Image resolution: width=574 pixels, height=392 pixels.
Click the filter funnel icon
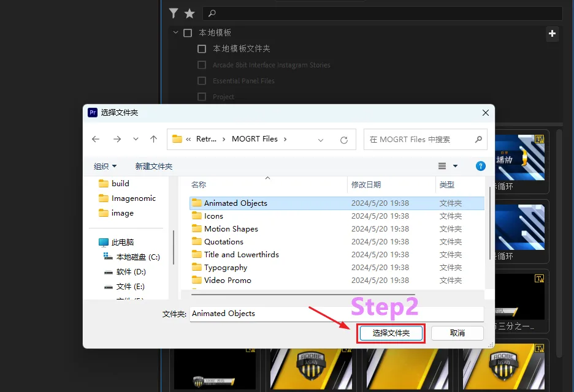point(174,13)
